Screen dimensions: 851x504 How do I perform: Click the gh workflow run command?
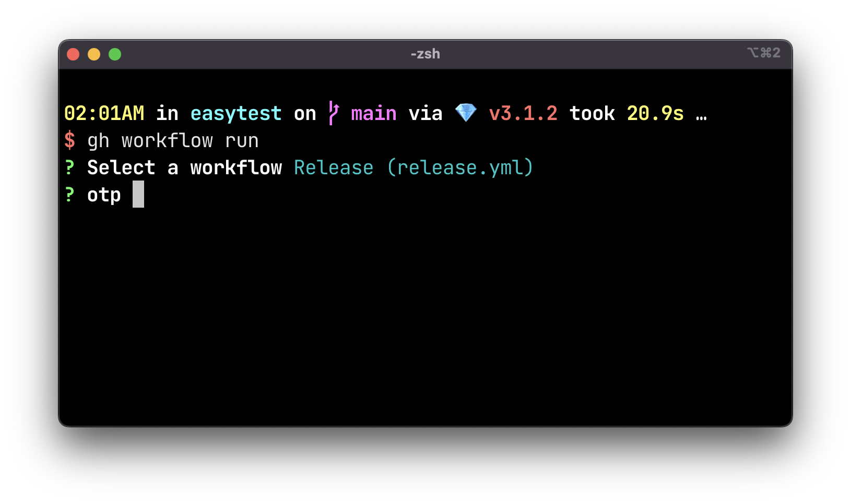pos(173,141)
